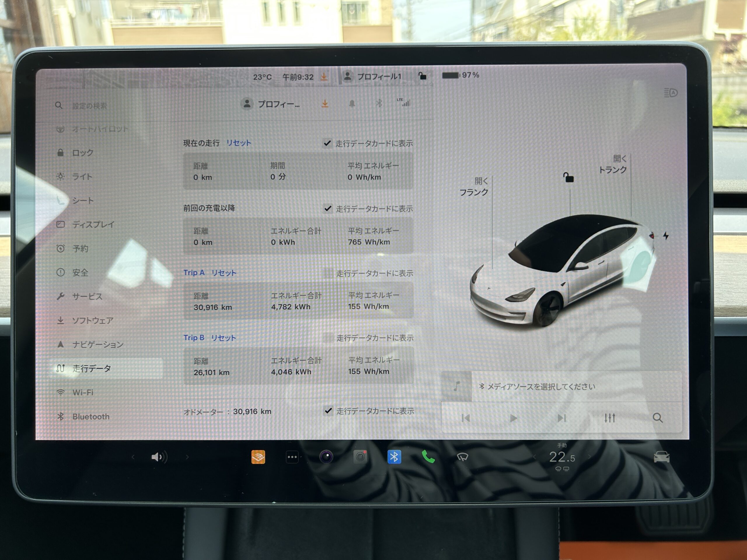Open the ディスプレイ settings menu
This screenshot has height=560, width=747.
pos(85,225)
